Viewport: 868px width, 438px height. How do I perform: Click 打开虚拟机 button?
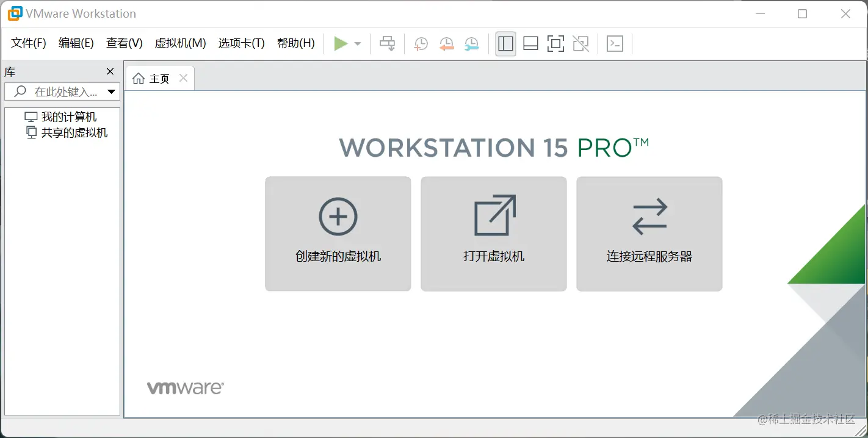point(494,234)
